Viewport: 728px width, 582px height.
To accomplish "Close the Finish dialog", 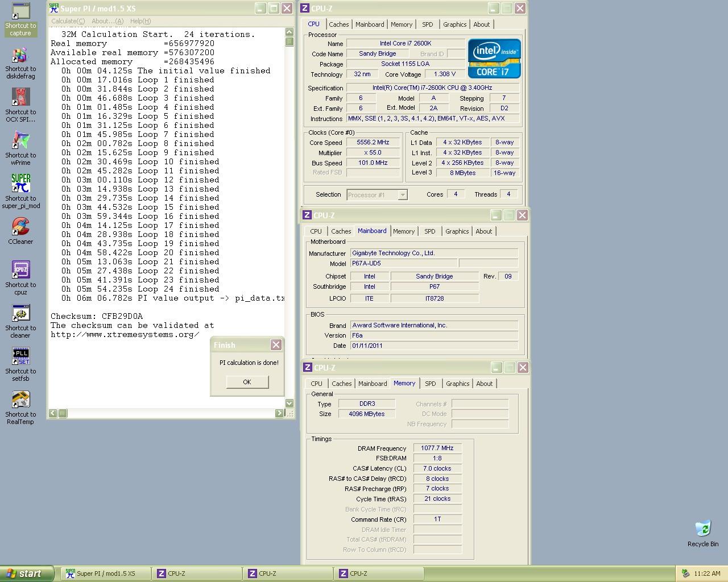I will pyautogui.click(x=276, y=344).
